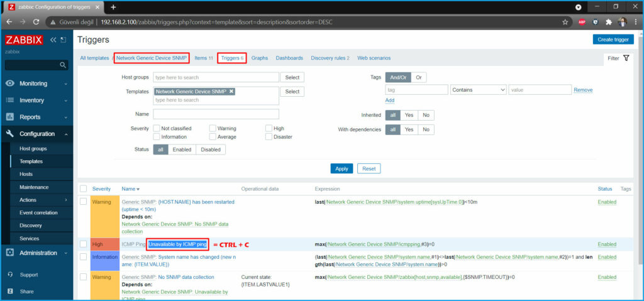
Task: Click the Reset filter button
Action: coord(369,168)
